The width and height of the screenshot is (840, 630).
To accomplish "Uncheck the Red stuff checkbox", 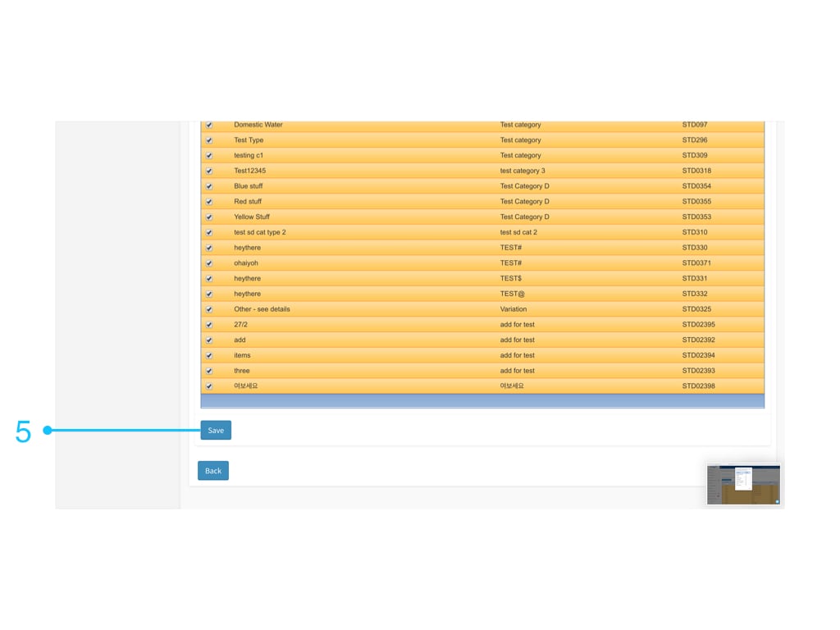I will (209, 202).
